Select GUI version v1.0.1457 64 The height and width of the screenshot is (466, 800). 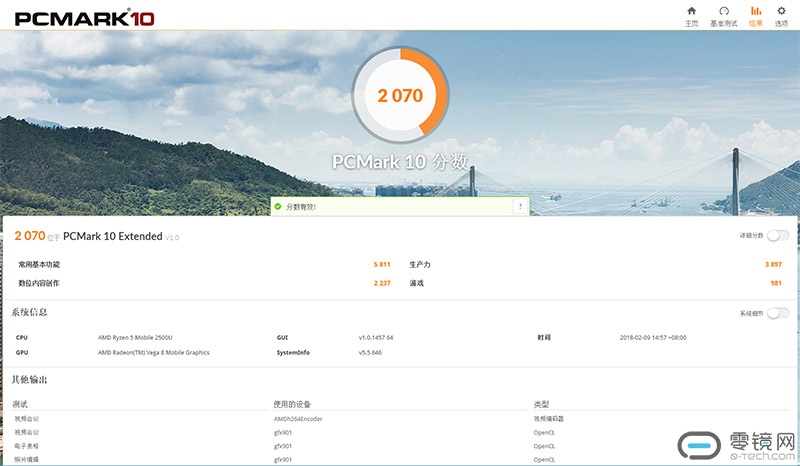click(376, 337)
